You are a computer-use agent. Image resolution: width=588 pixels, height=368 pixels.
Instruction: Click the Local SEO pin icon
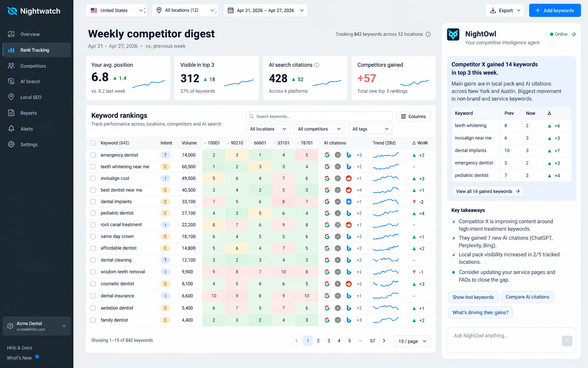pos(11,97)
